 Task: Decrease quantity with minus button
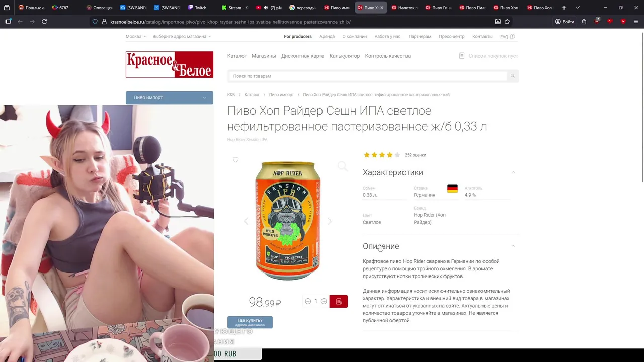tap(308, 301)
